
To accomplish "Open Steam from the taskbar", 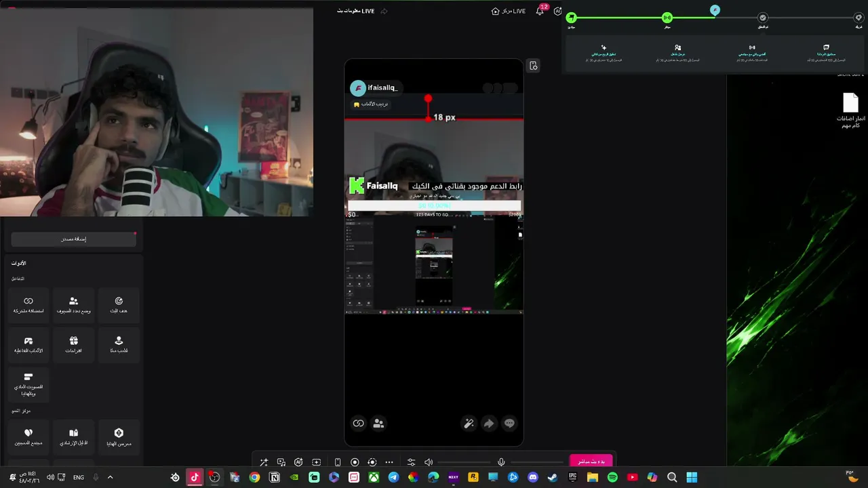I will pyautogui.click(x=553, y=477).
